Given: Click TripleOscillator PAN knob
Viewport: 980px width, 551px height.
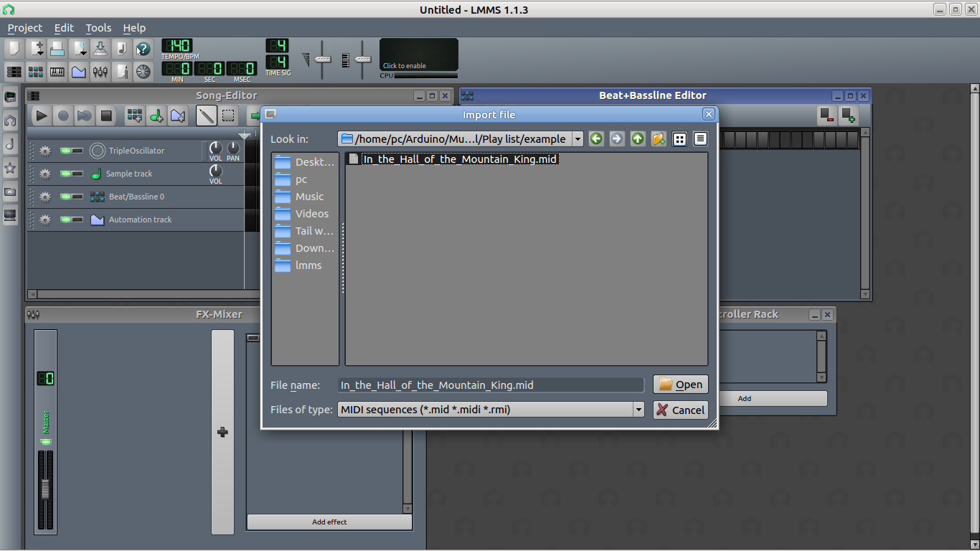Looking at the screenshot, I should pos(232,149).
